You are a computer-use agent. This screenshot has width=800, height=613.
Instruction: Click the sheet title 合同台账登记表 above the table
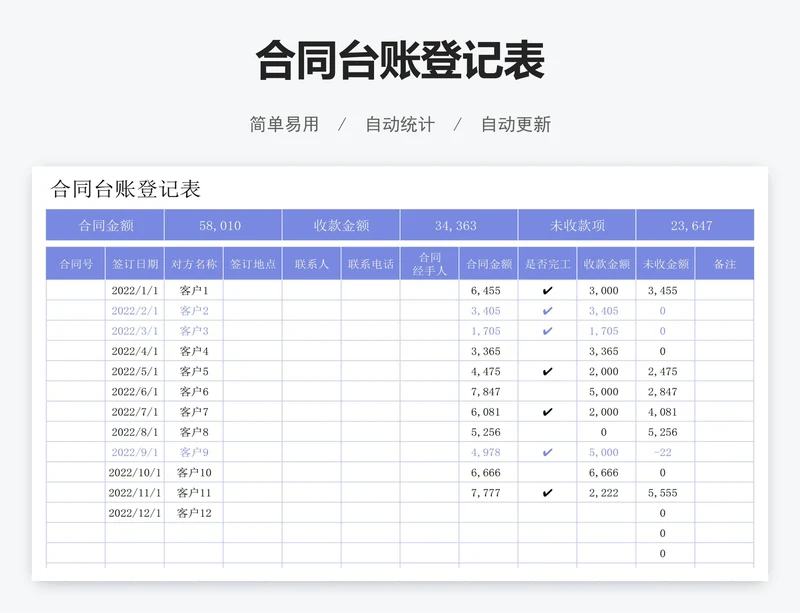click(126, 189)
